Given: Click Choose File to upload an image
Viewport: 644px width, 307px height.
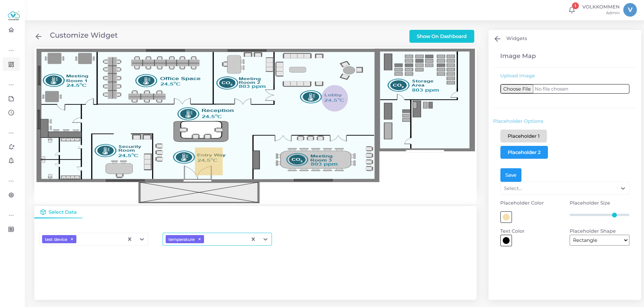Looking at the screenshot, I should tap(516, 89).
